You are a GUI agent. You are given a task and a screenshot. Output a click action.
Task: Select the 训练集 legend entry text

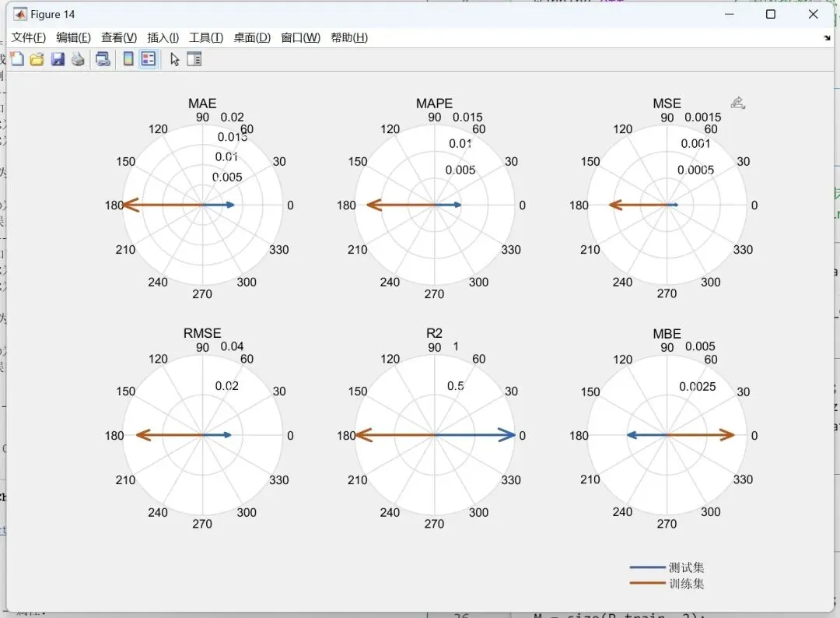(686, 583)
